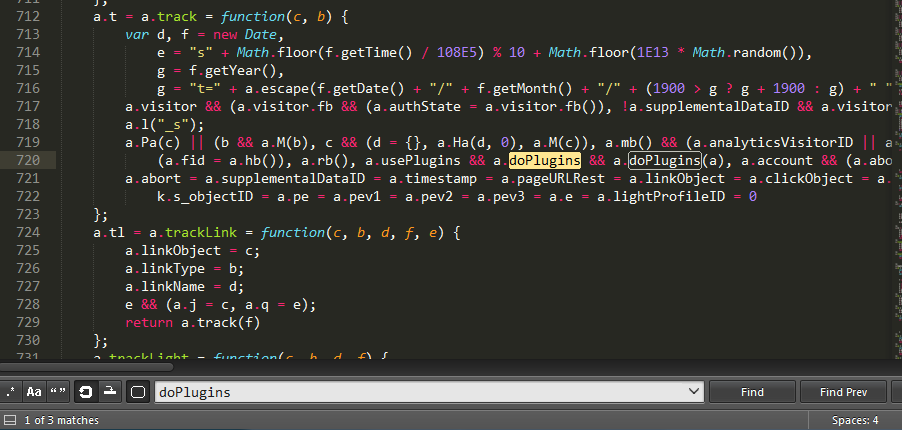Toggle regular expression search mode

[11, 392]
